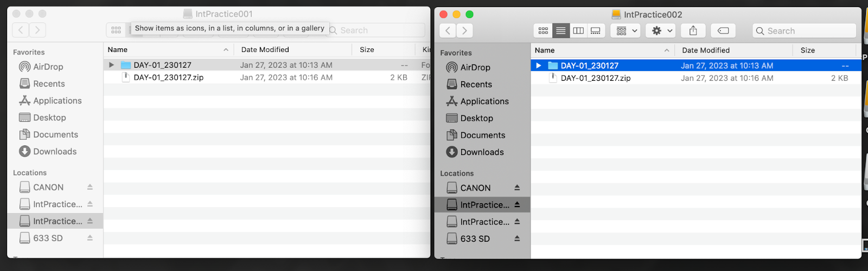Switch IntPractice002 window to column view
Screen dimensions: 868x271
[578, 31]
